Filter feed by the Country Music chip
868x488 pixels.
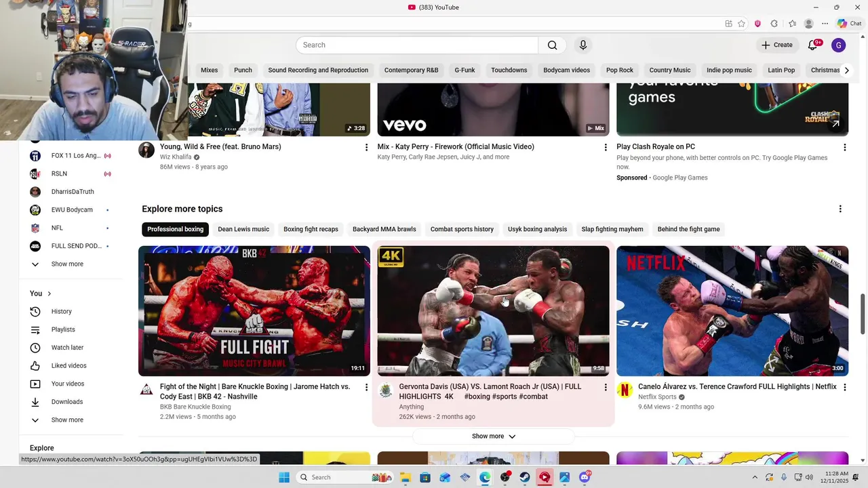(x=670, y=70)
